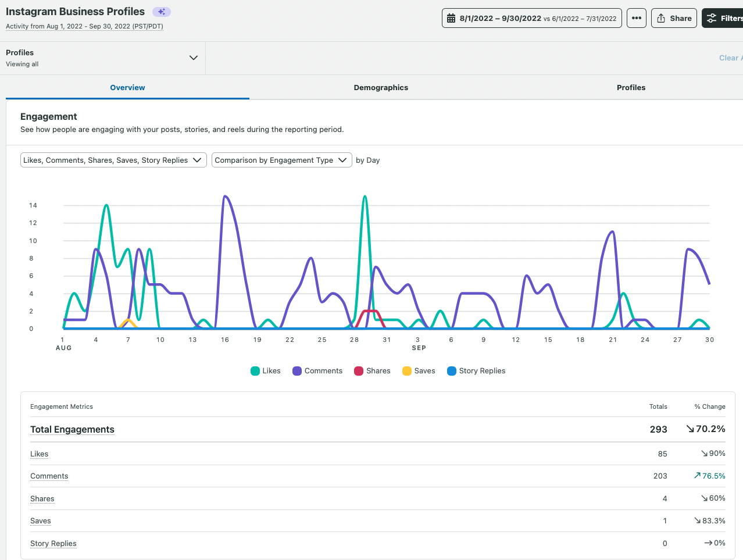
Task: Click the 76.5% comments change value
Action: click(x=709, y=476)
